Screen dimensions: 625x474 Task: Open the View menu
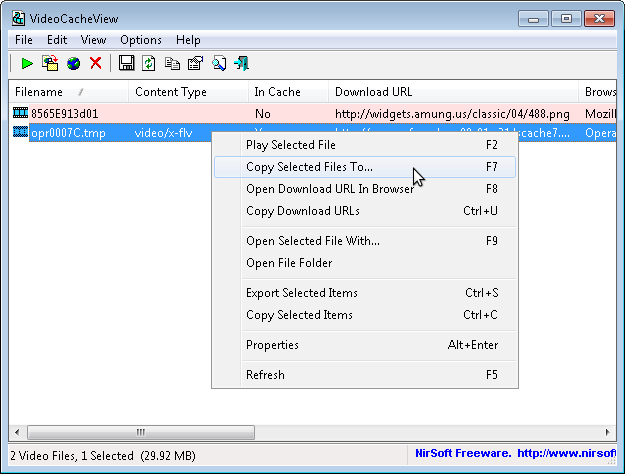click(x=93, y=40)
